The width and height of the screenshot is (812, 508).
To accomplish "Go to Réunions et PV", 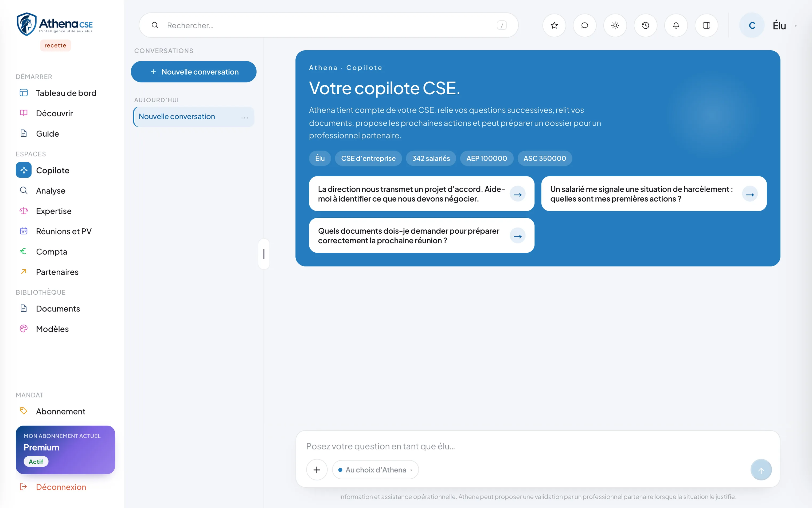I will [65, 231].
